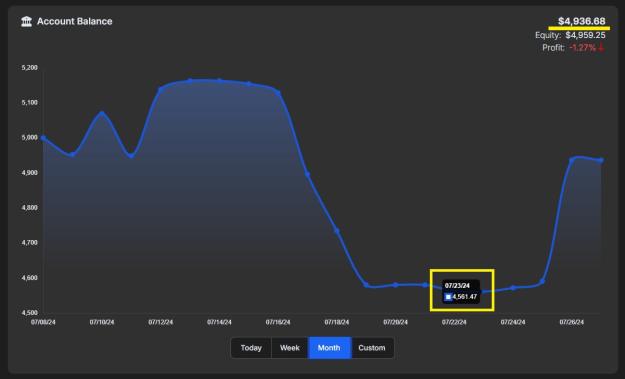Click the 4,700 y-axis label
The image size is (625, 379).
pos(29,242)
